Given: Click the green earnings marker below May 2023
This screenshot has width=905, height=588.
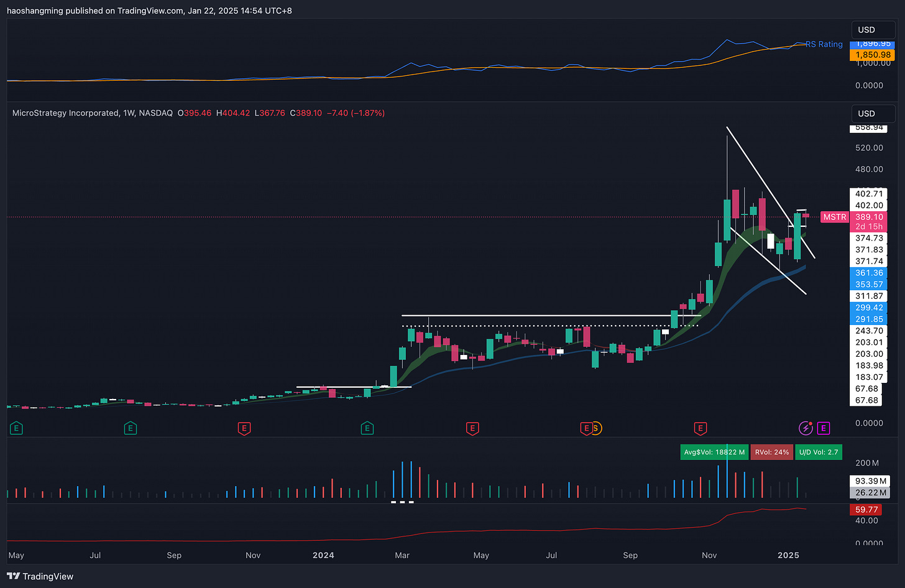Looking at the screenshot, I should pyautogui.click(x=17, y=428).
